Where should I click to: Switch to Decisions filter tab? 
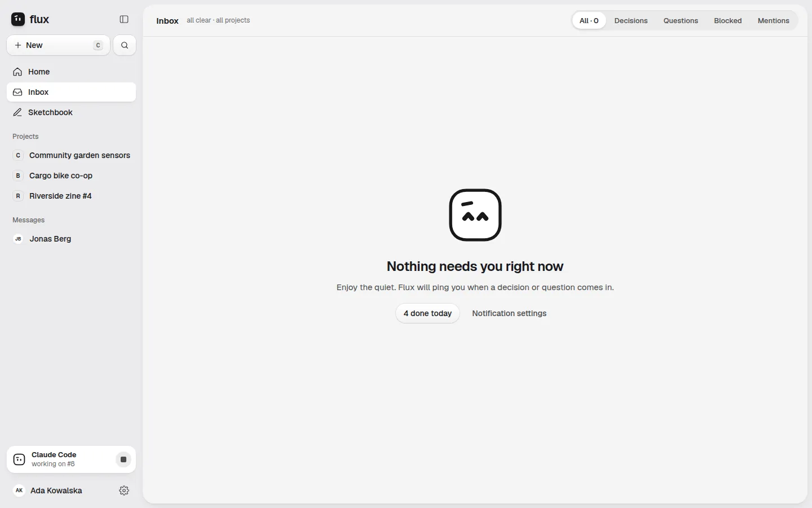(631, 20)
